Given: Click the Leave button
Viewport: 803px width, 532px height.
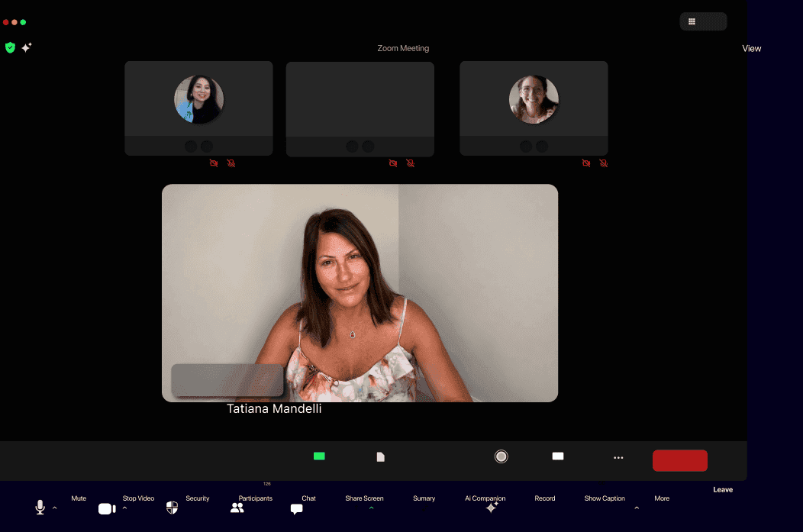Looking at the screenshot, I should [723, 490].
